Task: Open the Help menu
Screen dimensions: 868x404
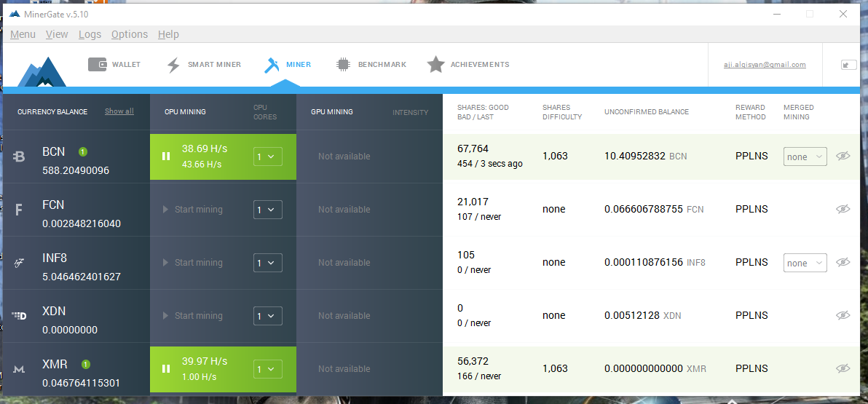Action: [x=168, y=34]
